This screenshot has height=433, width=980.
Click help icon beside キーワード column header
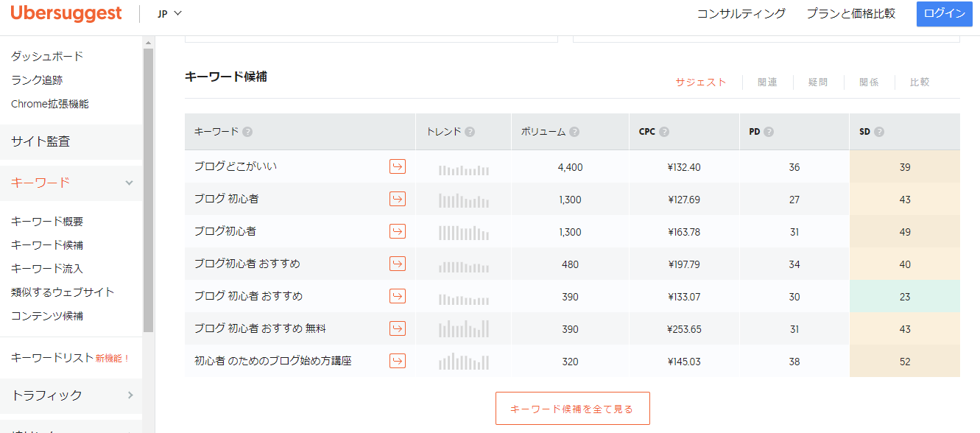coord(247,132)
